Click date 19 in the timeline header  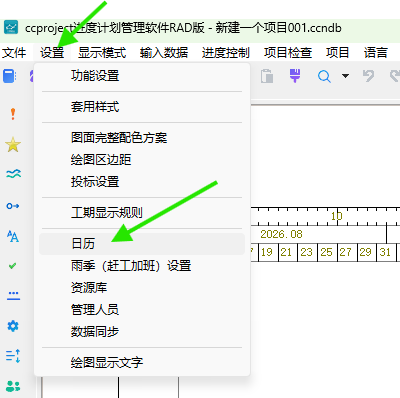pos(267,252)
